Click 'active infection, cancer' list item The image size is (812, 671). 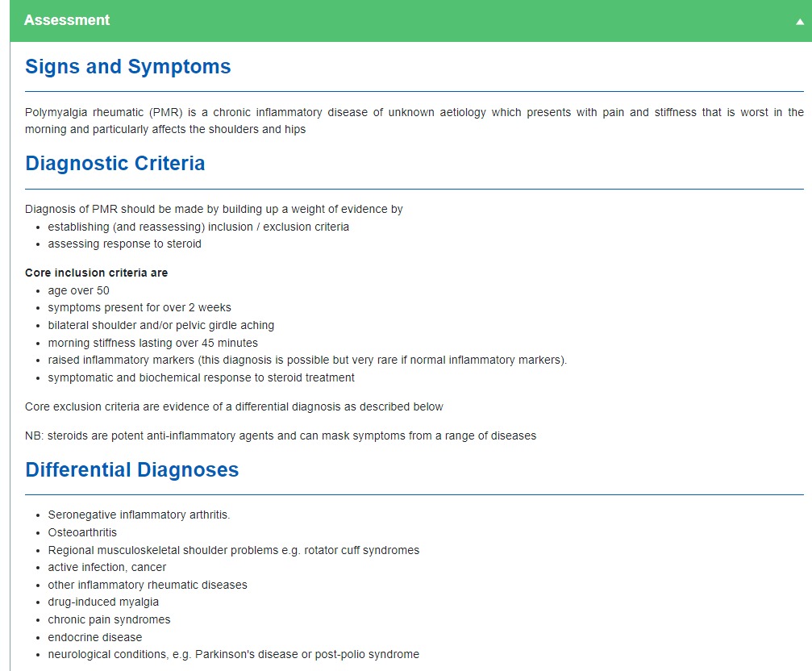point(107,567)
